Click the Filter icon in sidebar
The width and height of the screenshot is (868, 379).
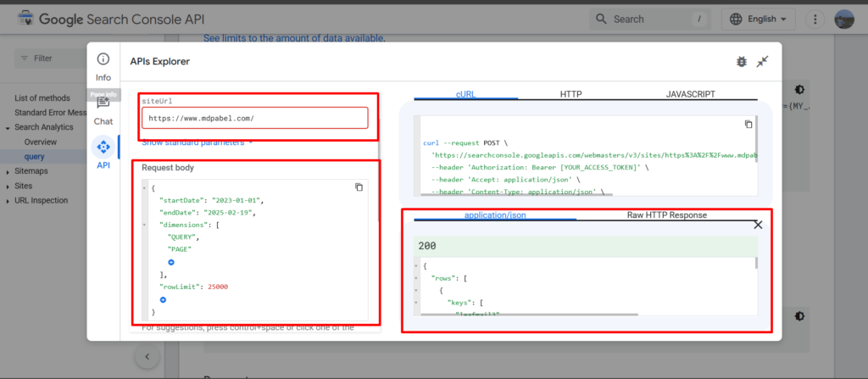coord(25,59)
